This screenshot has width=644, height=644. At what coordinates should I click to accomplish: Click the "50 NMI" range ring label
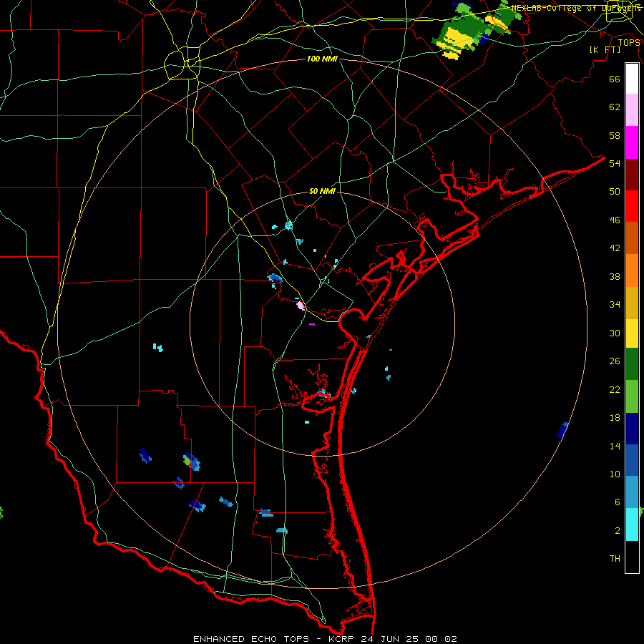(322, 191)
